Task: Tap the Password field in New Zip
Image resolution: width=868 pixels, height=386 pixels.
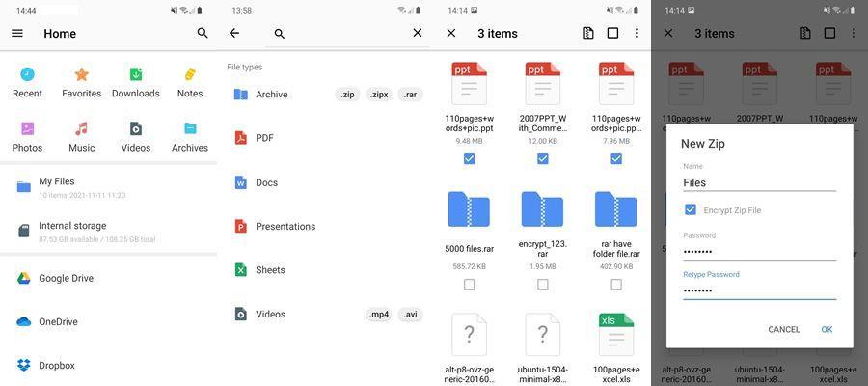Action: [759, 252]
